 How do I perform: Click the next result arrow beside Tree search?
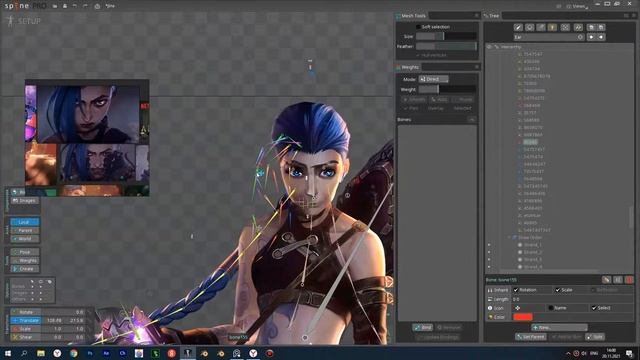pyautogui.click(x=601, y=37)
